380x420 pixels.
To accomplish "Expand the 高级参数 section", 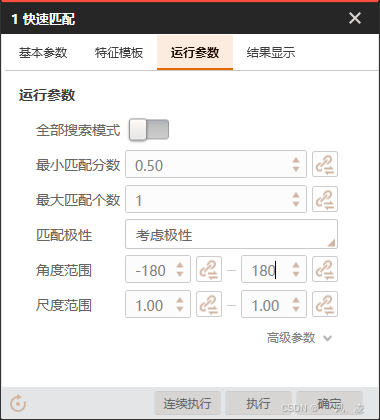I will point(299,338).
